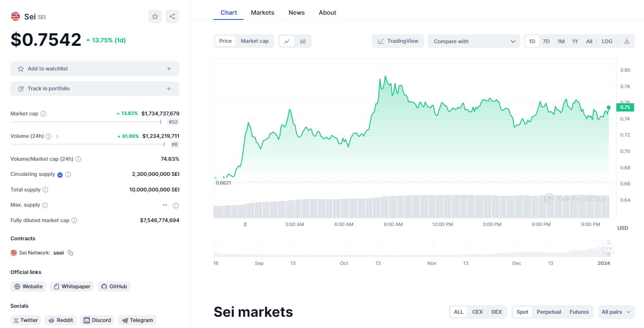The width and height of the screenshot is (644, 328).
Task: Click the share icon near the Sei title
Action: (x=172, y=16)
